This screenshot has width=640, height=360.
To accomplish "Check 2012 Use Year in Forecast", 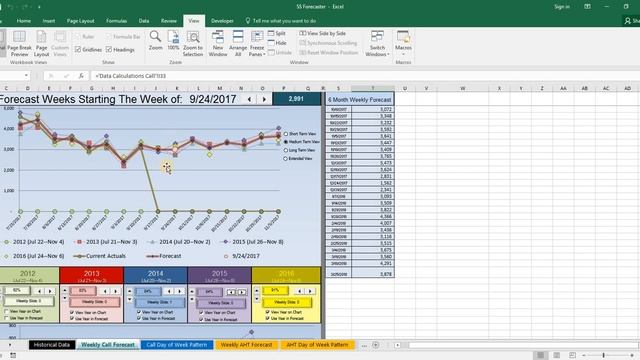I will click(x=7, y=318).
